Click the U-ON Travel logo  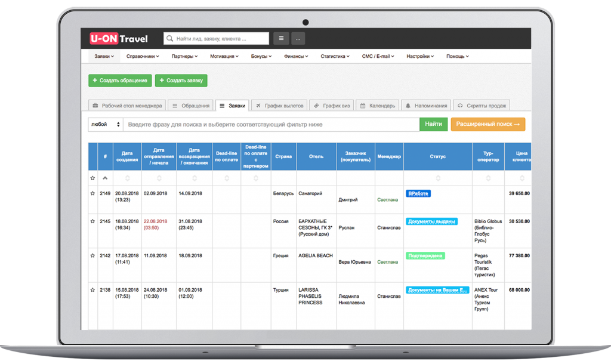[119, 39]
